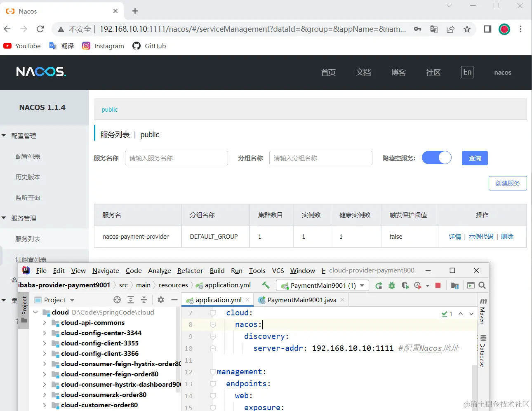This screenshot has height=411, width=532.
Task: Open Chrome three-dot menu
Action: [x=520, y=29]
